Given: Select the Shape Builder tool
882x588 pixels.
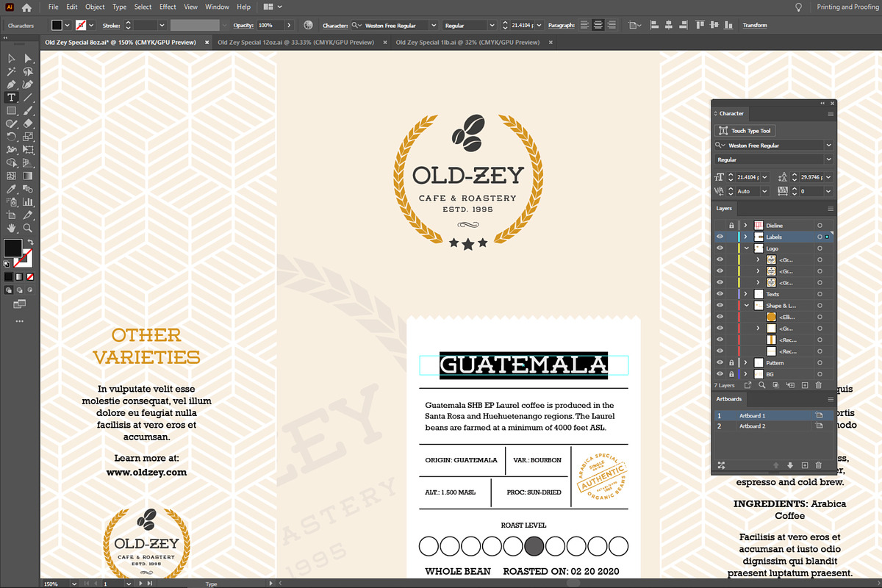Looking at the screenshot, I should click(11, 162).
